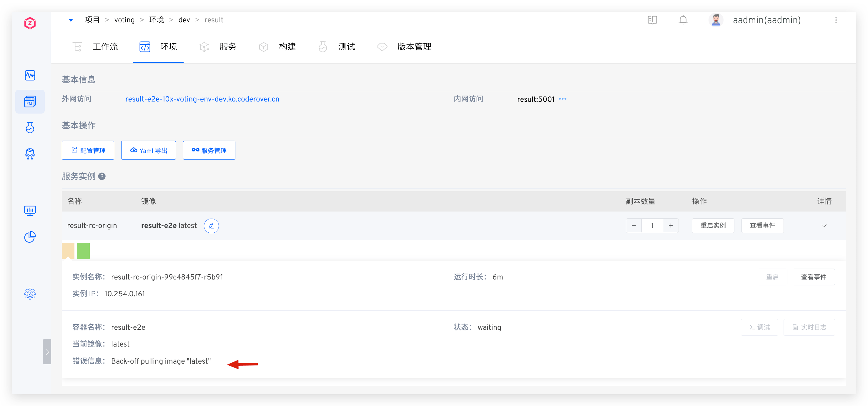This screenshot has width=868, height=406.
Task: Select the pie chart data sidebar icon
Action: 30,237
